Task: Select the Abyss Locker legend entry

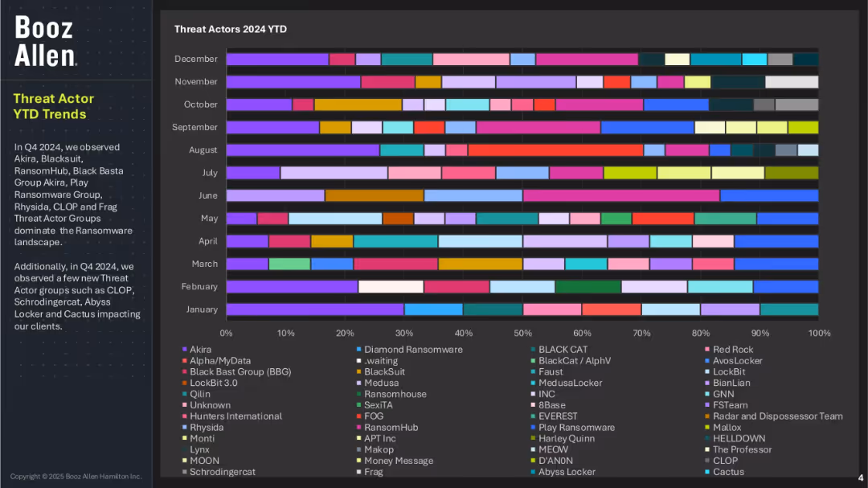Action: [563, 472]
